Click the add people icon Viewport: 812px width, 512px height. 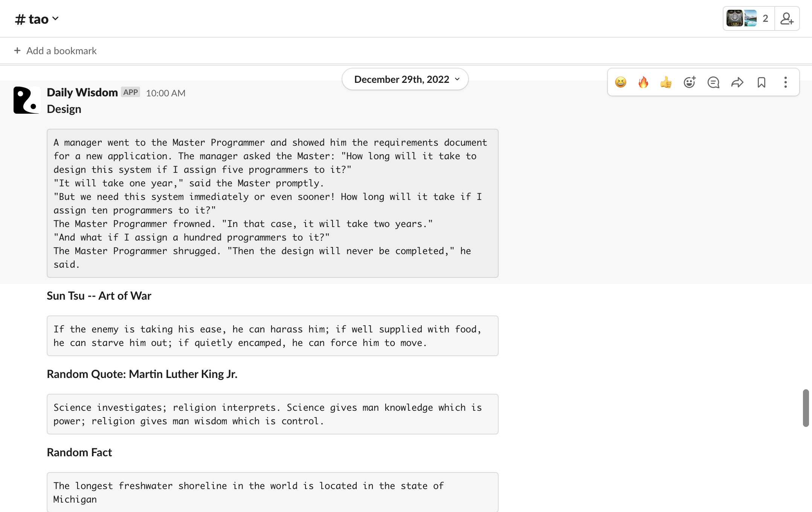(787, 18)
